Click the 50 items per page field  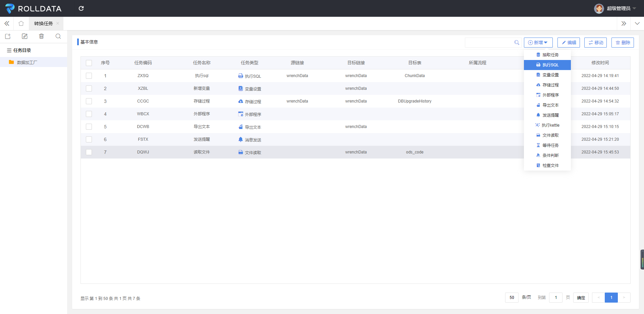512,298
